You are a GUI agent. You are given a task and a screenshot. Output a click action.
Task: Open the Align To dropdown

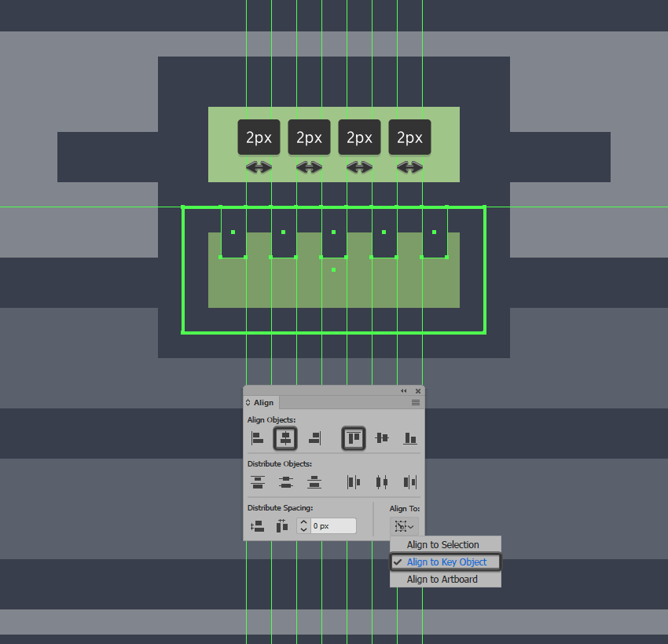[404, 526]
